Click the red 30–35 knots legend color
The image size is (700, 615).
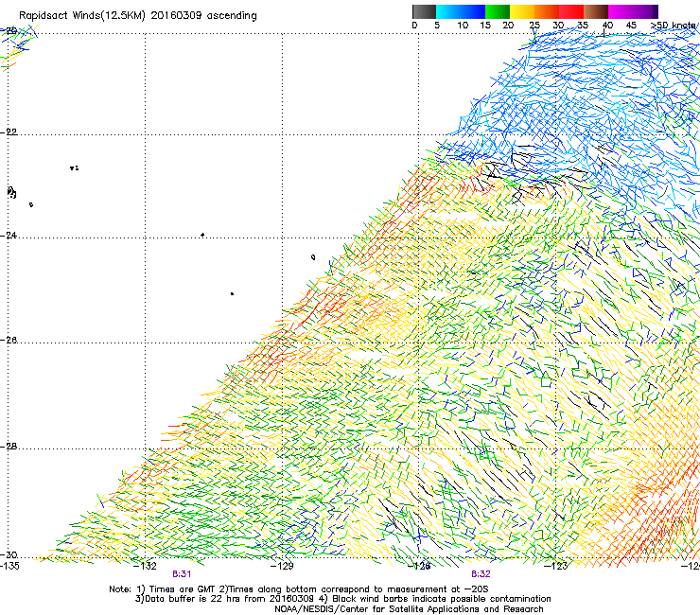pos(571,11)
